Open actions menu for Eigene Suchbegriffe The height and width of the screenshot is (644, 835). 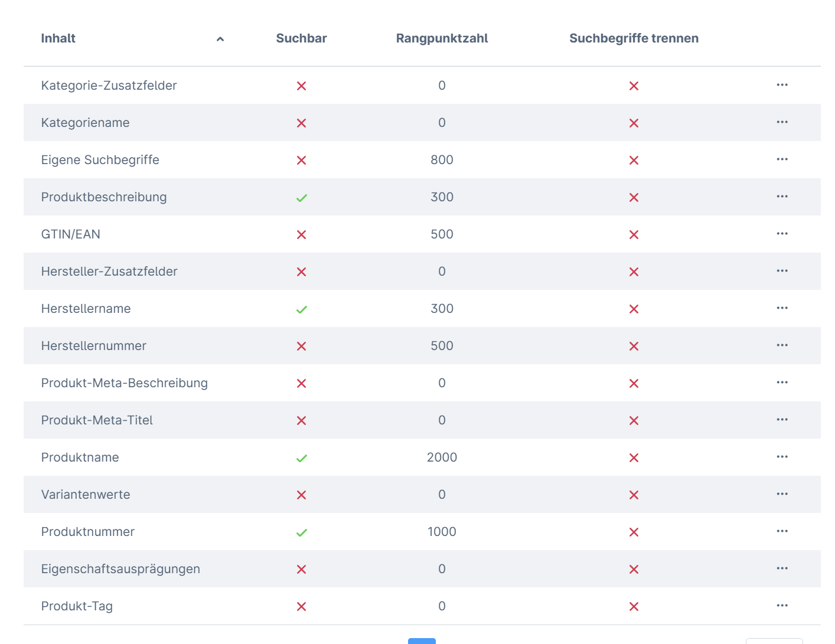point(782,159)
